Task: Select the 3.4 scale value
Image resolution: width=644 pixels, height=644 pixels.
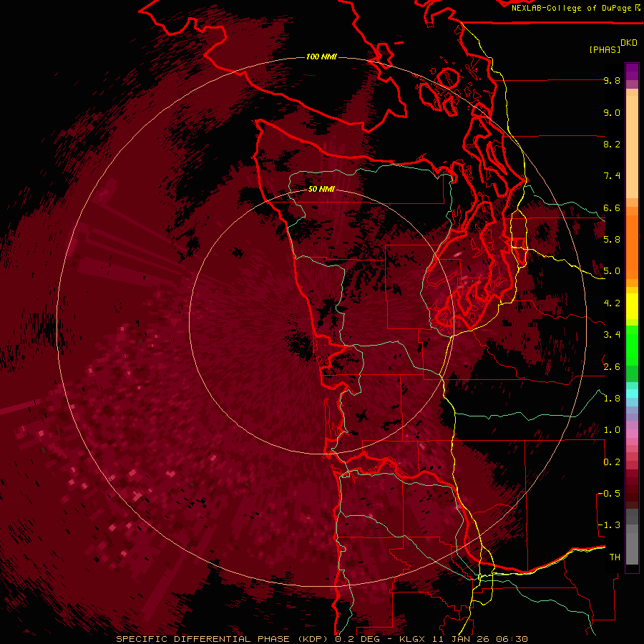Action: coord(612,335)
